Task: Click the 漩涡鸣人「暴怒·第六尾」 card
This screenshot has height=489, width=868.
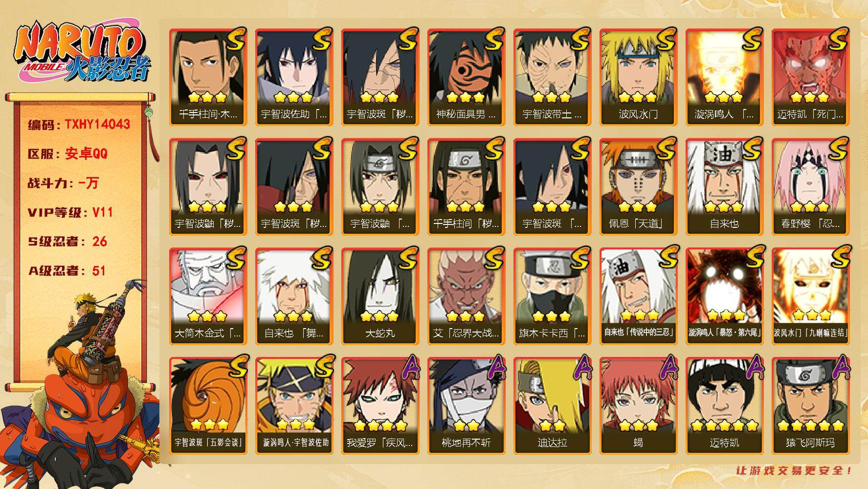Action: coord(724,296)
